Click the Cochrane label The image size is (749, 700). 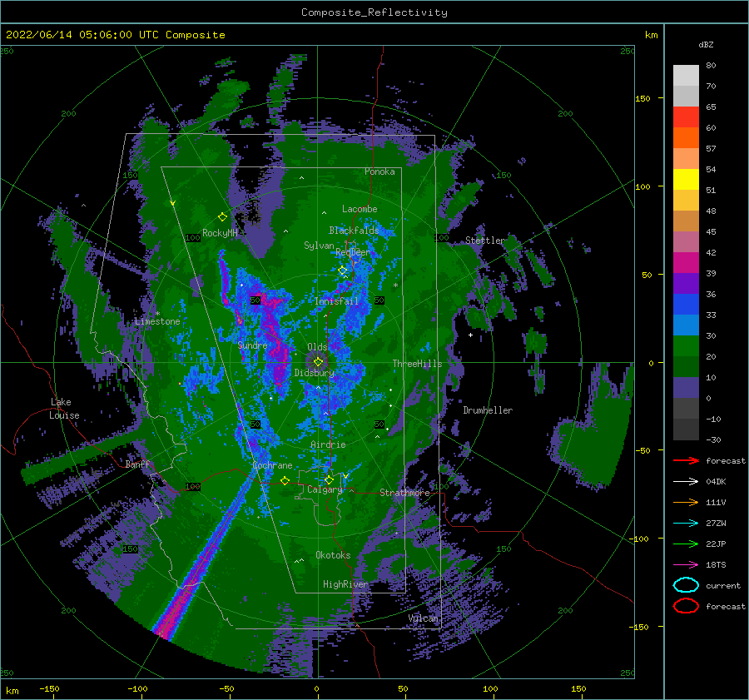click(272, 465)
